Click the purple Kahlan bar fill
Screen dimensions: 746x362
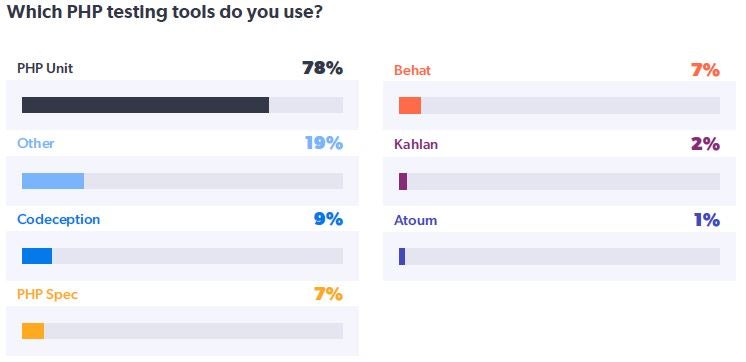[x=402, y=181]
